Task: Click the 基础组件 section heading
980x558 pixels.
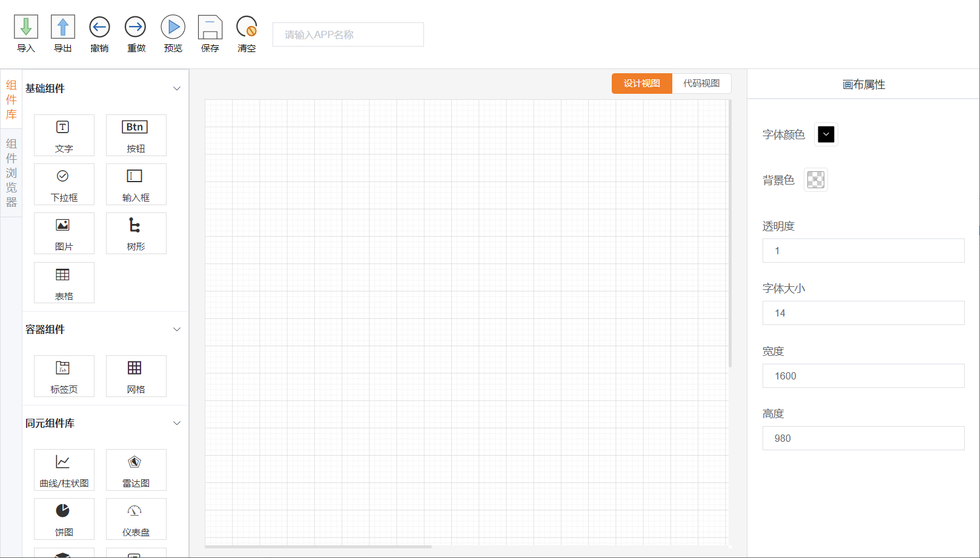Action: click(45, 88)
